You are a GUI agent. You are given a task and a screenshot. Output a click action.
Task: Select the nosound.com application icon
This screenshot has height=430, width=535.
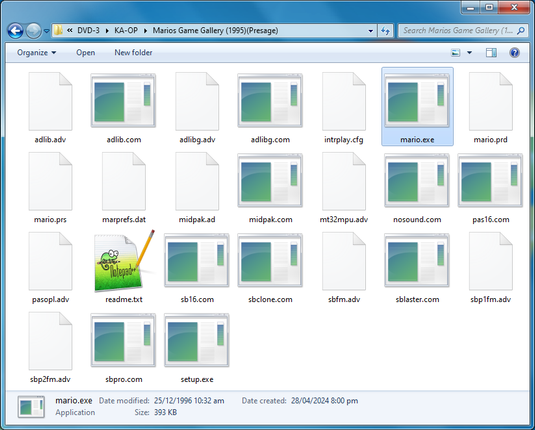click(x=417, y=181)
